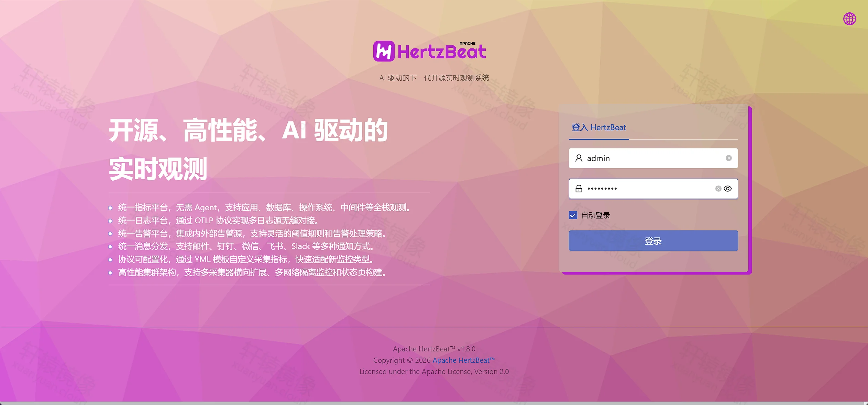Click the HertzBeat logo at top
The height and width of the screenshot is (405, 868).
click(x=430, y=51)
